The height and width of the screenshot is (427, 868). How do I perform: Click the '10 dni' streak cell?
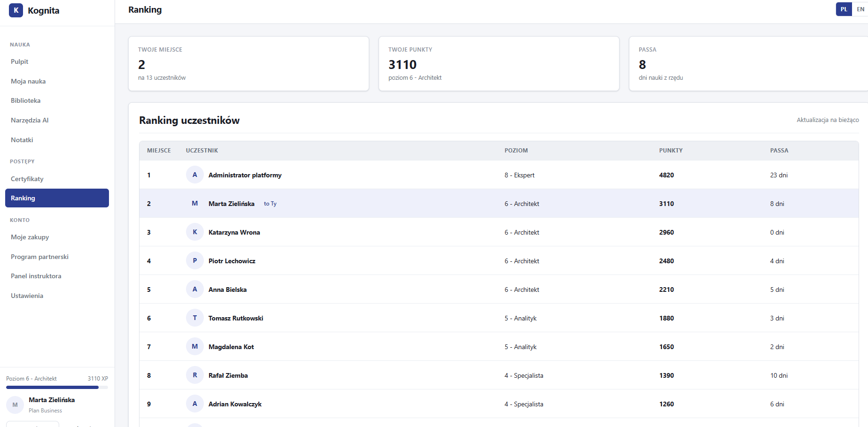click(779, 375)
